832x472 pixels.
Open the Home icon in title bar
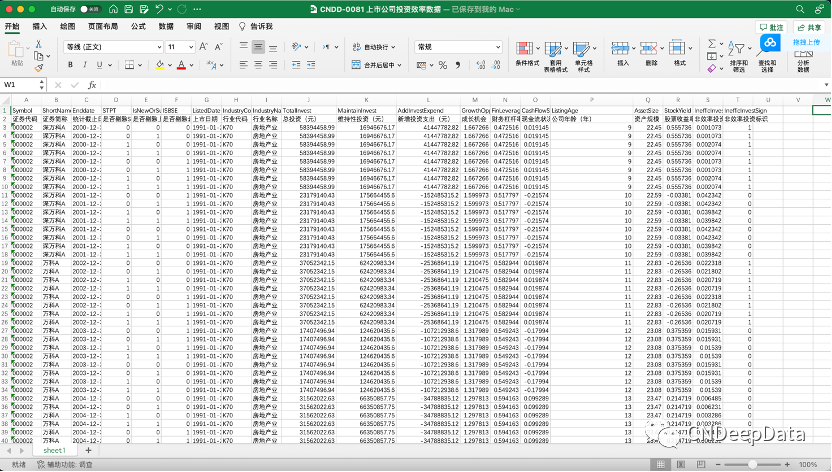114,9
